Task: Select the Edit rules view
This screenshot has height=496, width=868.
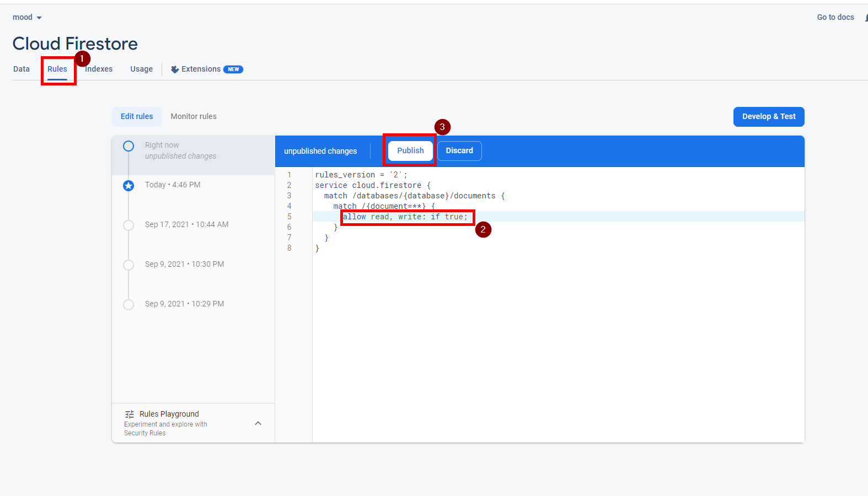Action: (x=137, y=117)
